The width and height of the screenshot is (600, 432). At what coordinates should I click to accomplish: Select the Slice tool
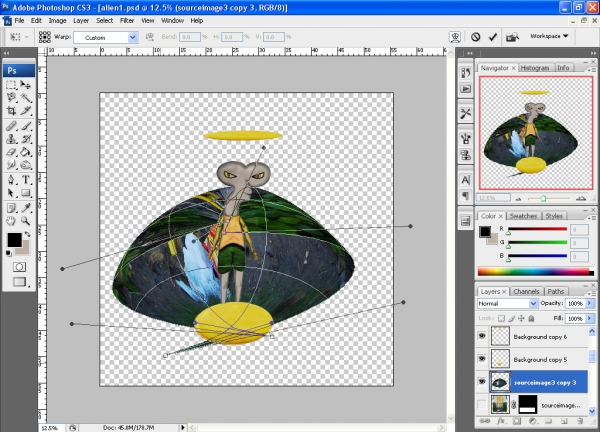(x=26, y=111)
